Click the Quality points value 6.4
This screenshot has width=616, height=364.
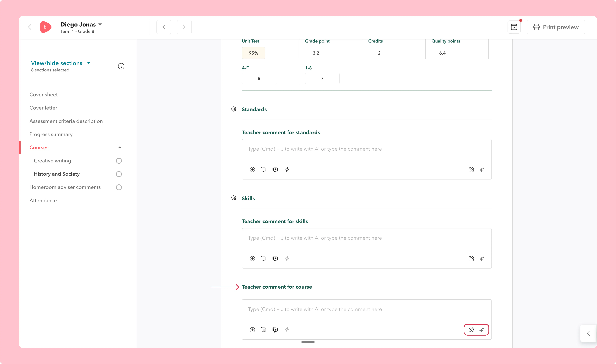click(x=442, y=53)
